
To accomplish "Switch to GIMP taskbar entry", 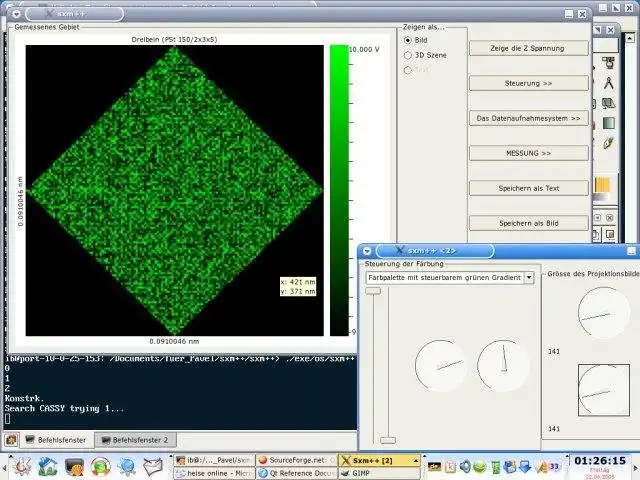I will (x=380, y=473).
